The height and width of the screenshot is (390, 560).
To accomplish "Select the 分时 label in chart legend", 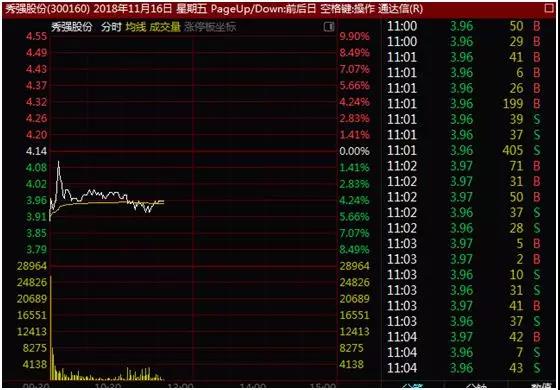I will [x=111, y=27].
